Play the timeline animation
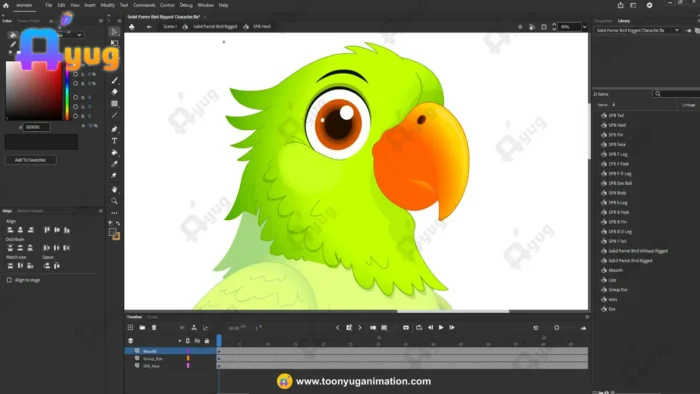The image size is (700, 394). (441, 328)
